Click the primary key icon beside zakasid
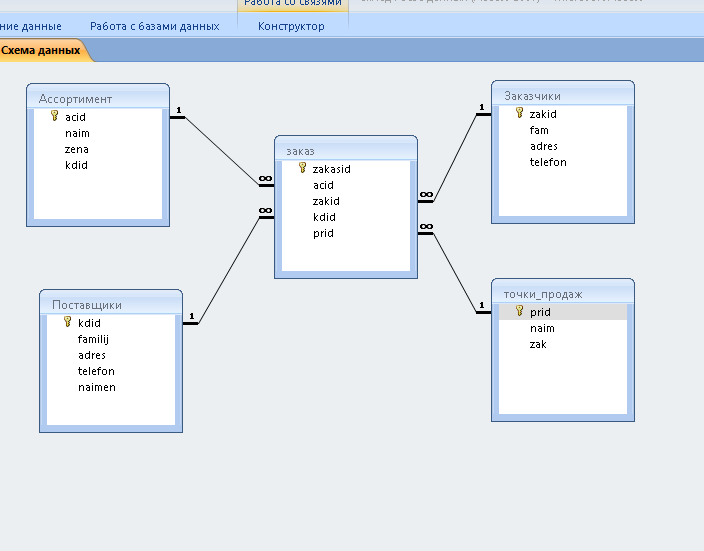The width and height of the screenshot is (704, 551). (x=303, y=168)
